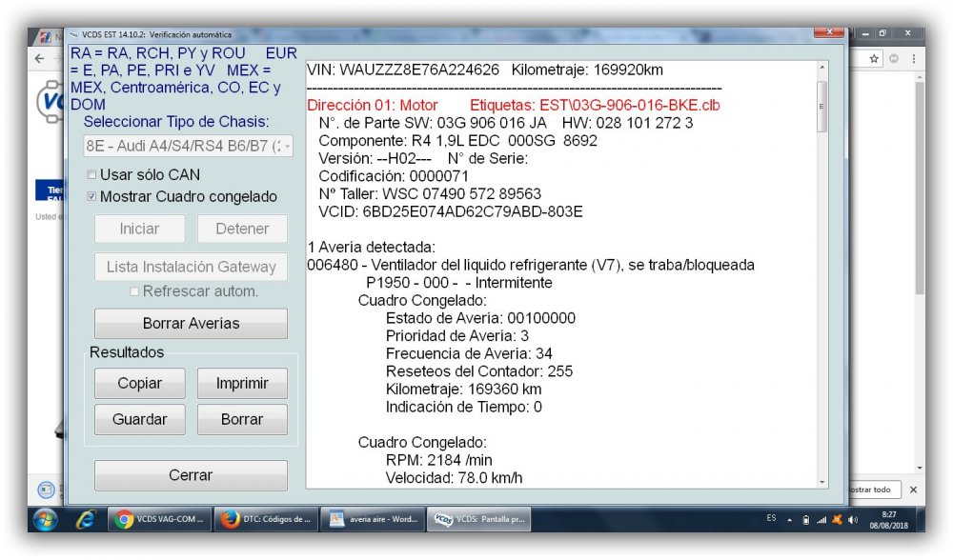Switch to the Chrome VCDS VAG-COM taskbar window
This screenshot has width=953, height=560.
coord(160,520)
